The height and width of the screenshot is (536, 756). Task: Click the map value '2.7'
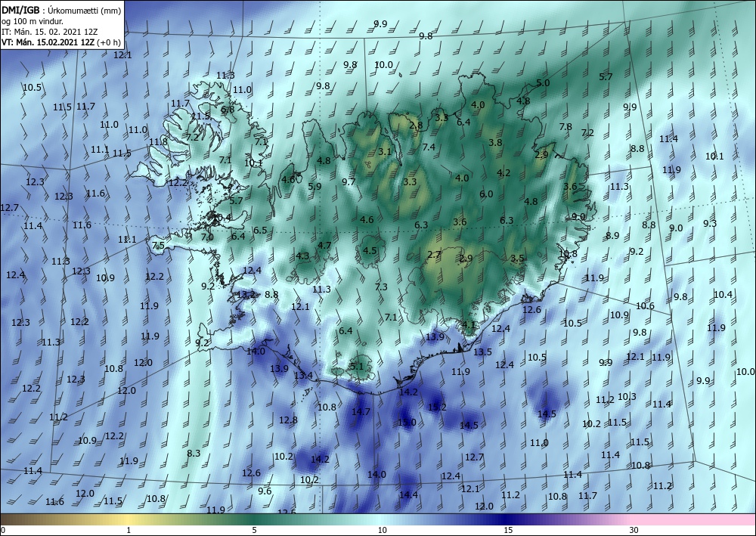point(434,255)
